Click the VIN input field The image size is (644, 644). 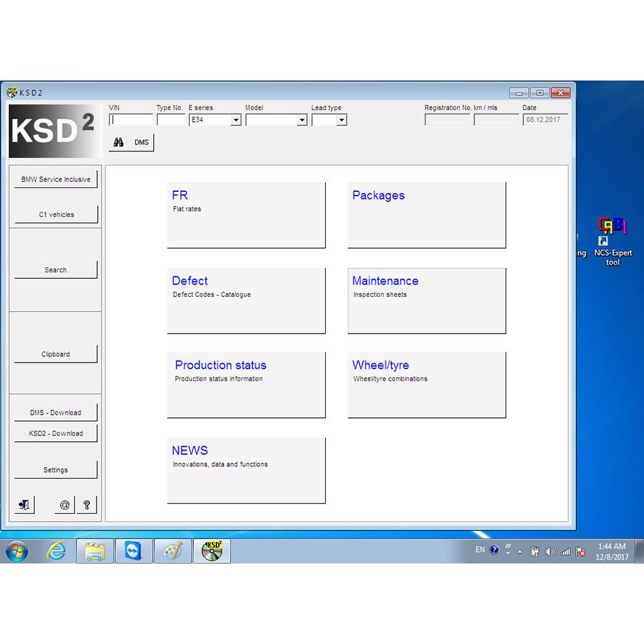(131, 120)
